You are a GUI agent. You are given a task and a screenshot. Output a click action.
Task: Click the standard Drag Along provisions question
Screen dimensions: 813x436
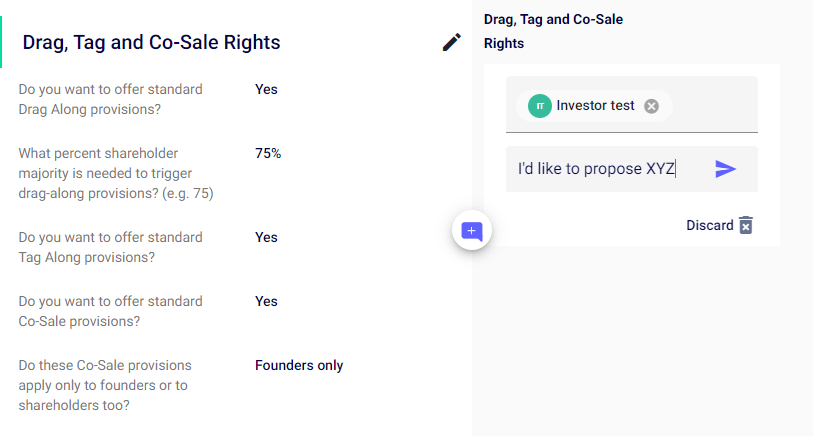point(110,98)
